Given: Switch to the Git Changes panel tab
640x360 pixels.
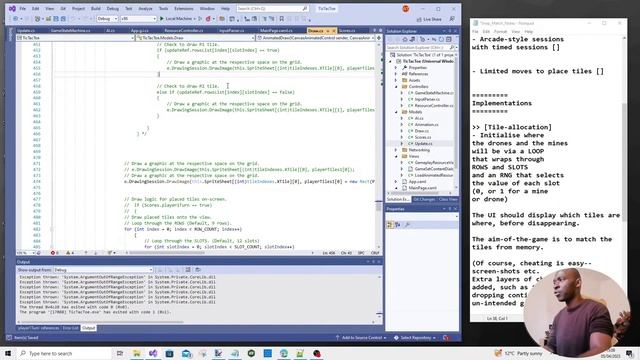Looking at the screenshot, I should [424, 199].
